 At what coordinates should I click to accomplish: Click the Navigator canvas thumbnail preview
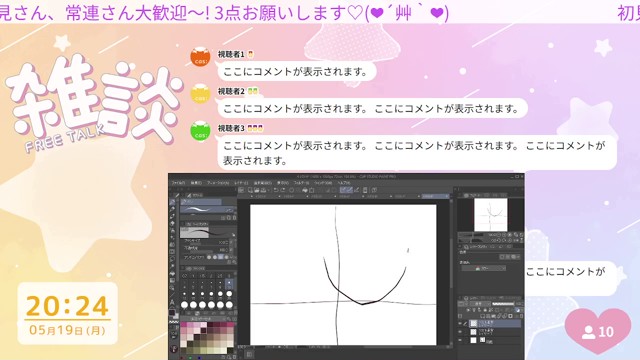pyautogui.click(x=491, y=214)
